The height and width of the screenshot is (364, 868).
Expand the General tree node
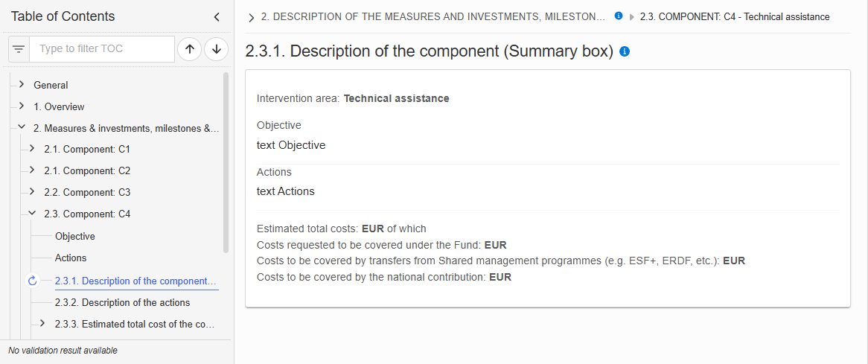(x=22, y=85)
